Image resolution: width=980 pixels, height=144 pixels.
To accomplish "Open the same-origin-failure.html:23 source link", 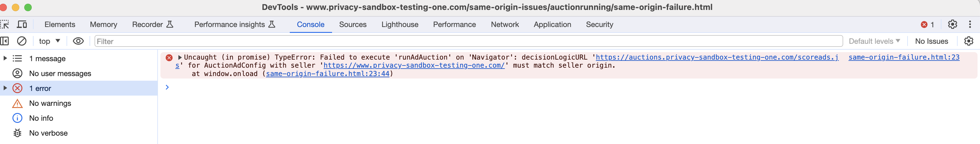I will pyautogui.click(x=904, y=57).
